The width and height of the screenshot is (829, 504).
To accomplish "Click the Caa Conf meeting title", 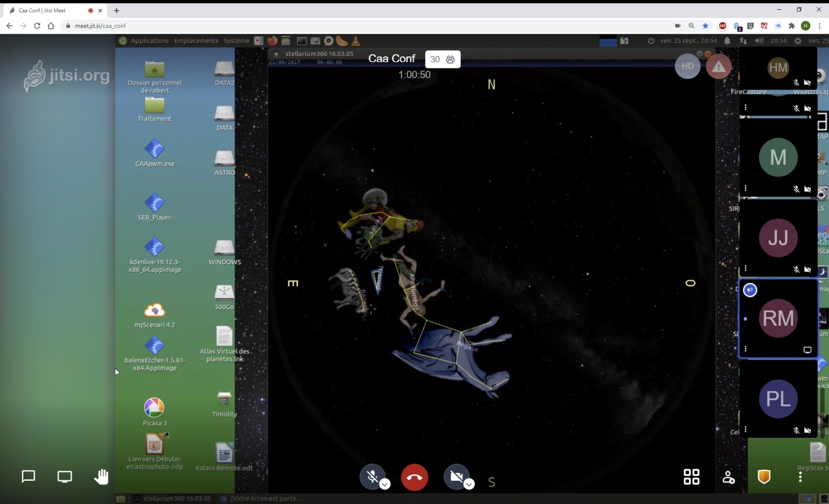I will [x=392, y=59].
